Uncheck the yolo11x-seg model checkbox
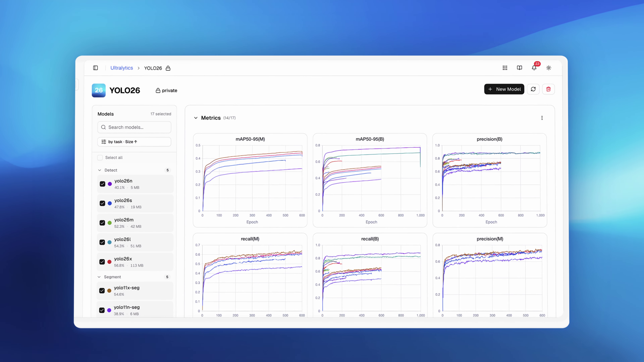 (x=102, y=291)
